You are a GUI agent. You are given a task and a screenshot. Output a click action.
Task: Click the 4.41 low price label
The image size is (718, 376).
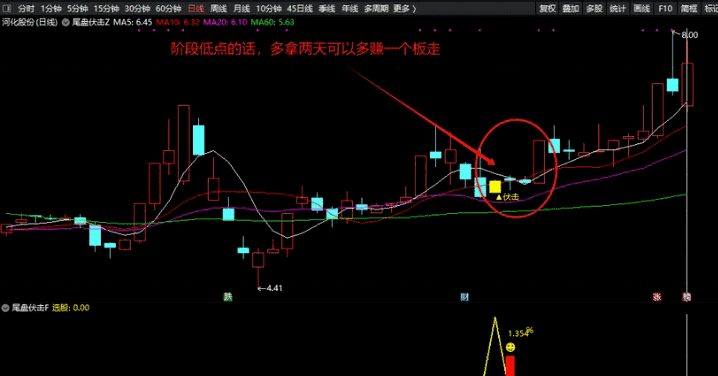click(274, 288)
